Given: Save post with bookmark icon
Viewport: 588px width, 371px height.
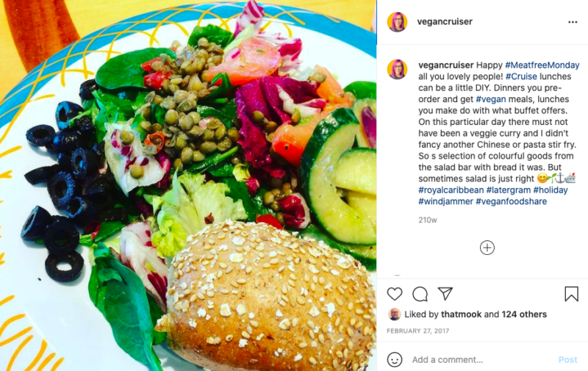Looking at the screenshot, I should (572, 294).
